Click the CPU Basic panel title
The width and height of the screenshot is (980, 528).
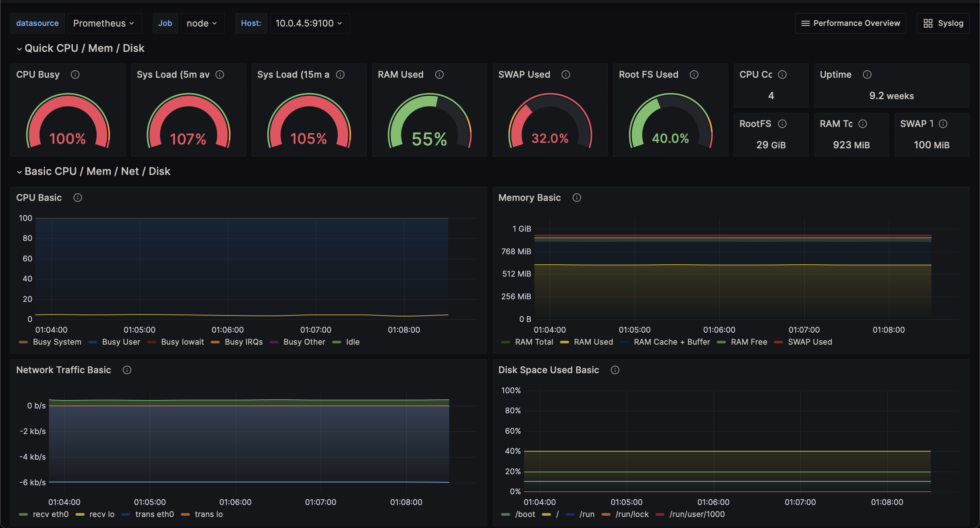39,198
